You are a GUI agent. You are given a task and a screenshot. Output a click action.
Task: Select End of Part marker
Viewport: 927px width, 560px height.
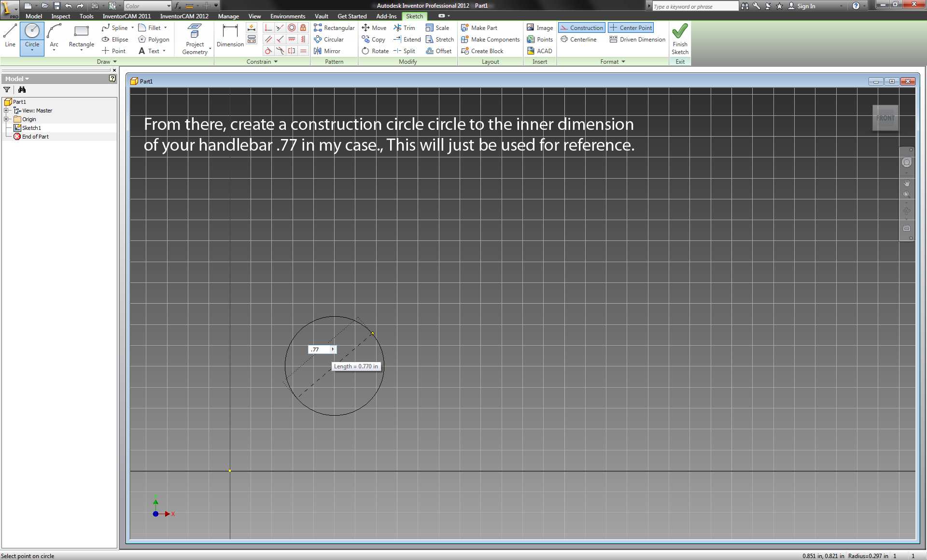(31, 137)
